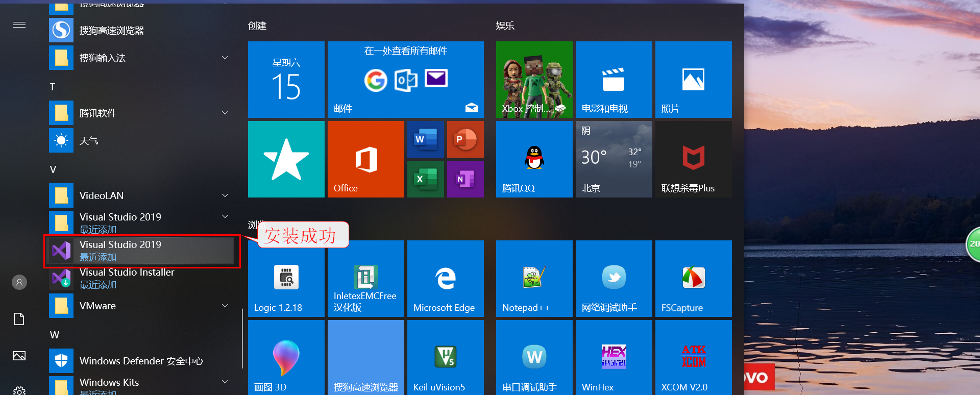This screenshot has width=980, height=395.
Task: Open the Office tile
Action: coord(366,159)
